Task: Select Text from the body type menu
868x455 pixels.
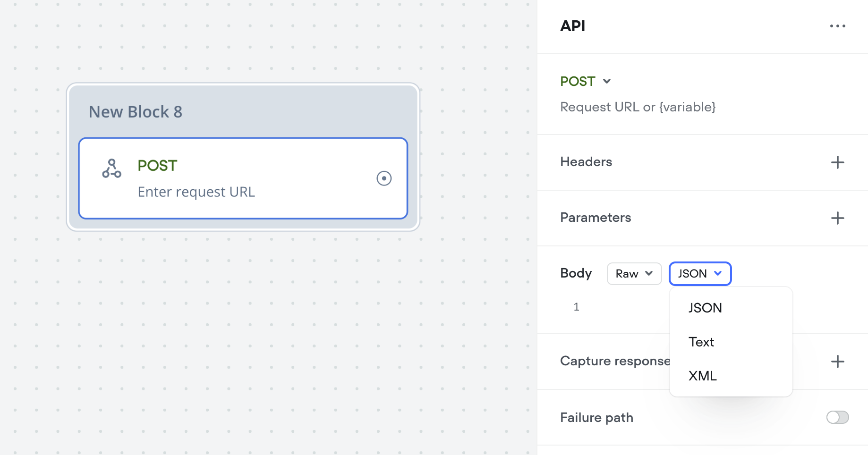Action: point(701,342)
